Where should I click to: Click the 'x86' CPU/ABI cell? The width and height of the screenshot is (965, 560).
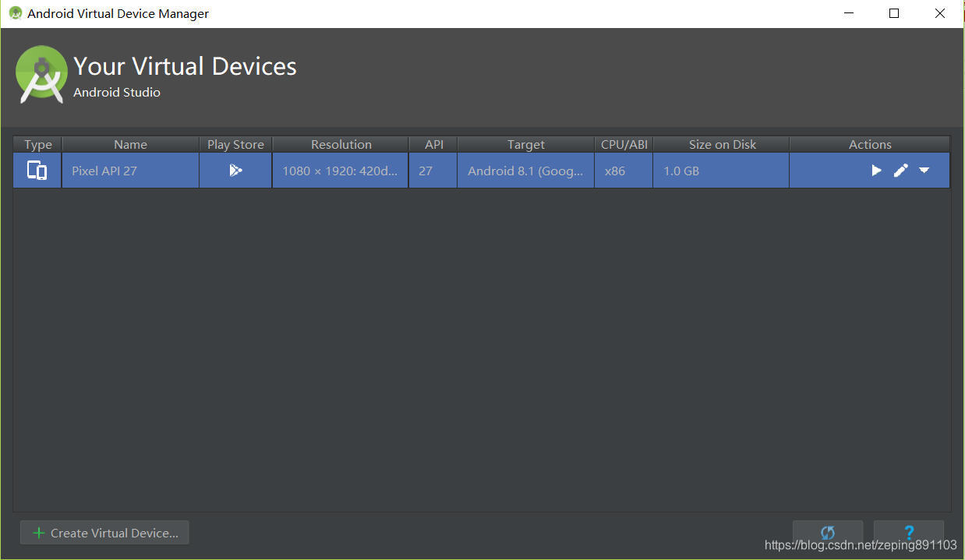click(624, 171)
